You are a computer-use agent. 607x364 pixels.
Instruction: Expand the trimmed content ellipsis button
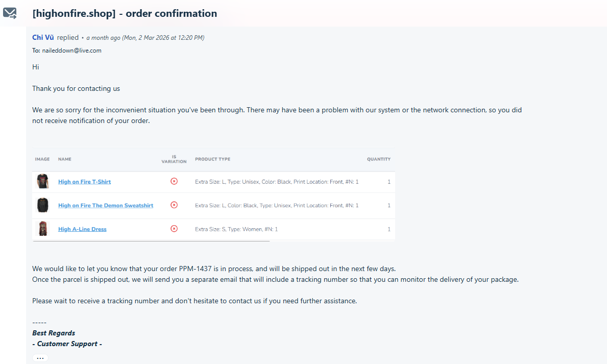[40, 358]
